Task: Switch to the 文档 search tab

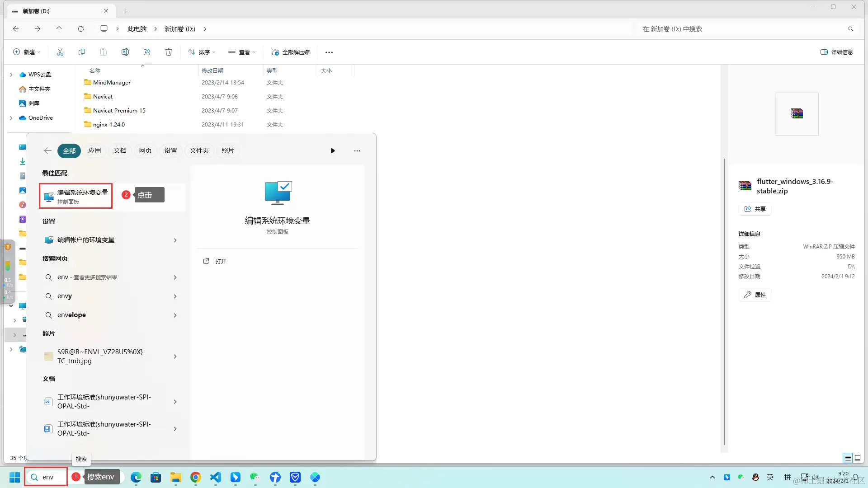Action: click(x=120, y=150)
